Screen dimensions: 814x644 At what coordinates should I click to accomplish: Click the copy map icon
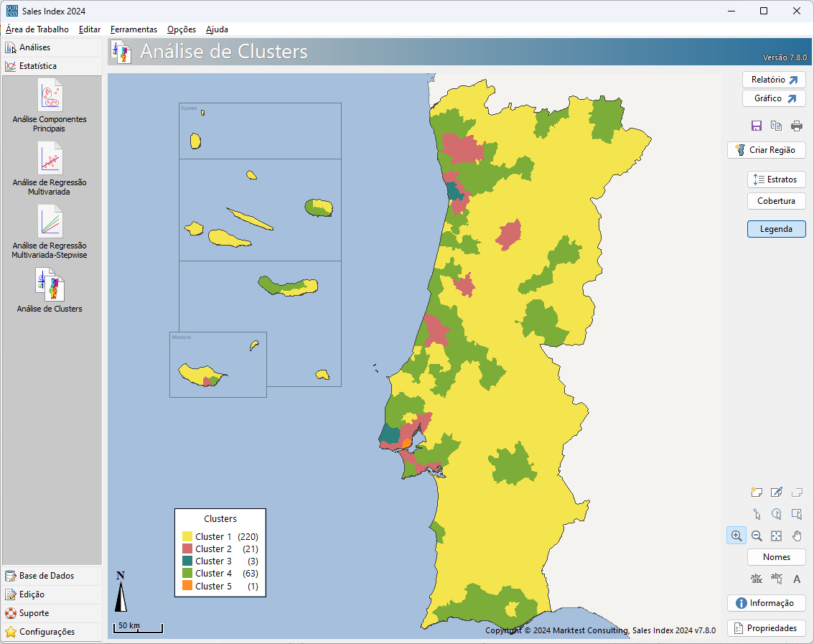click(776, 126)
